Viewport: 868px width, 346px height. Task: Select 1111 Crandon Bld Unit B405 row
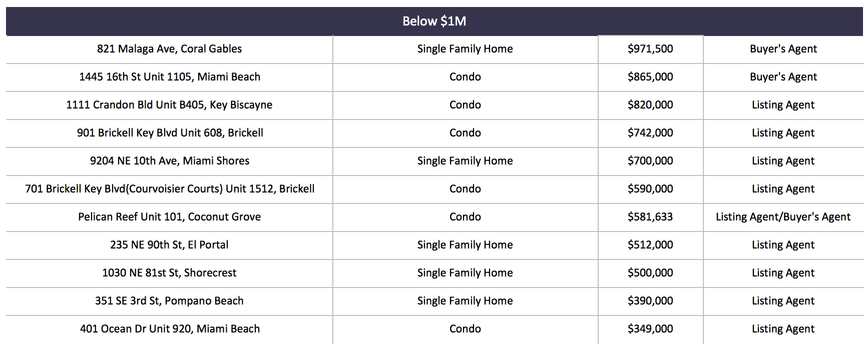(x=434, y=105)
